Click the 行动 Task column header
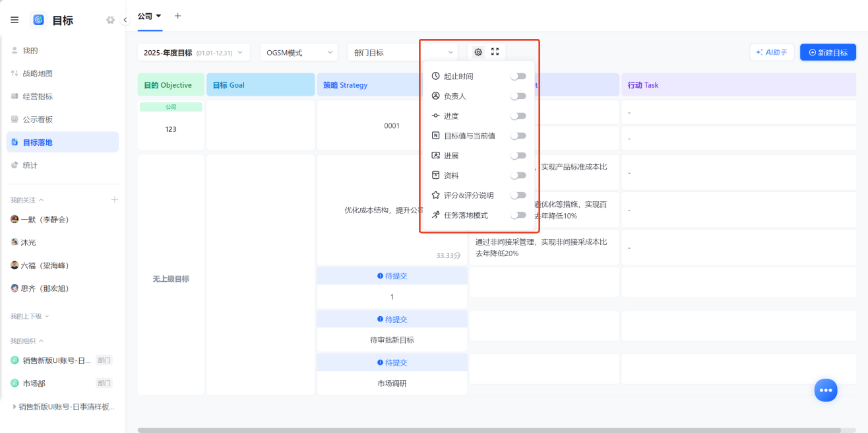Viewport: 868px width, 433px height. [739, 85]
